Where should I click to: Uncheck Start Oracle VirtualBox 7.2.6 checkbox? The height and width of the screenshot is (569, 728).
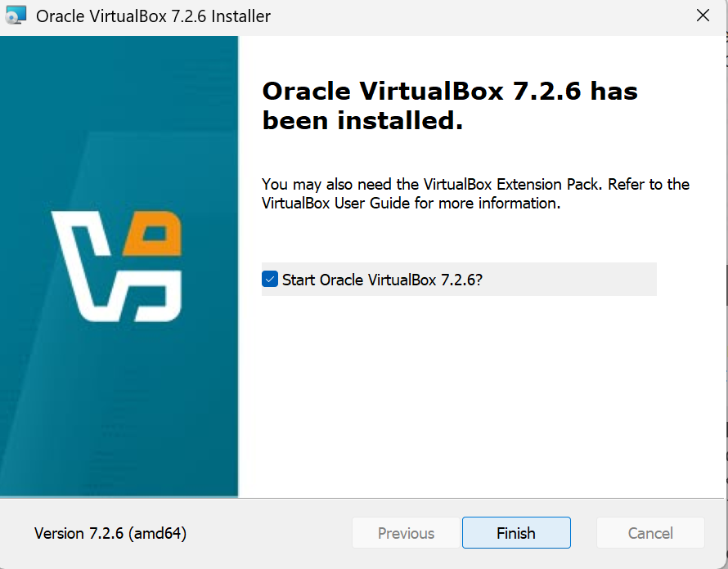[x=270, y=279]
